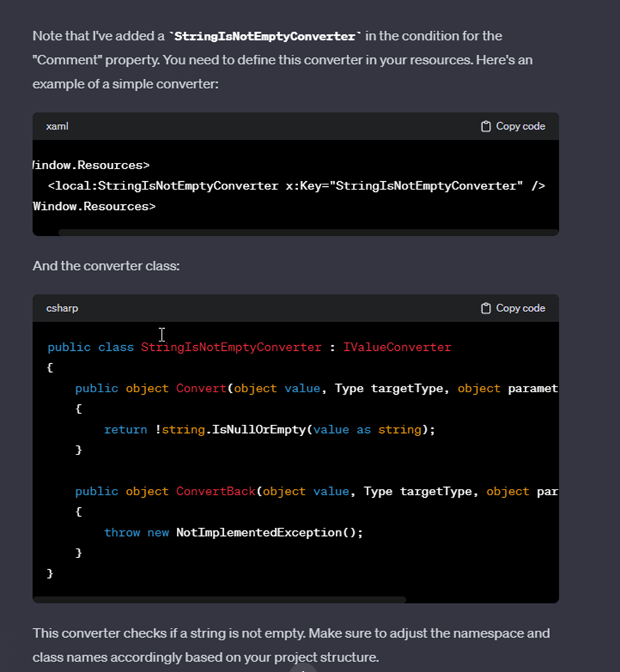Click the csharp code block horizontal scrollbar
The width and height of the screenshot is (620, 672).
[219, 600]
